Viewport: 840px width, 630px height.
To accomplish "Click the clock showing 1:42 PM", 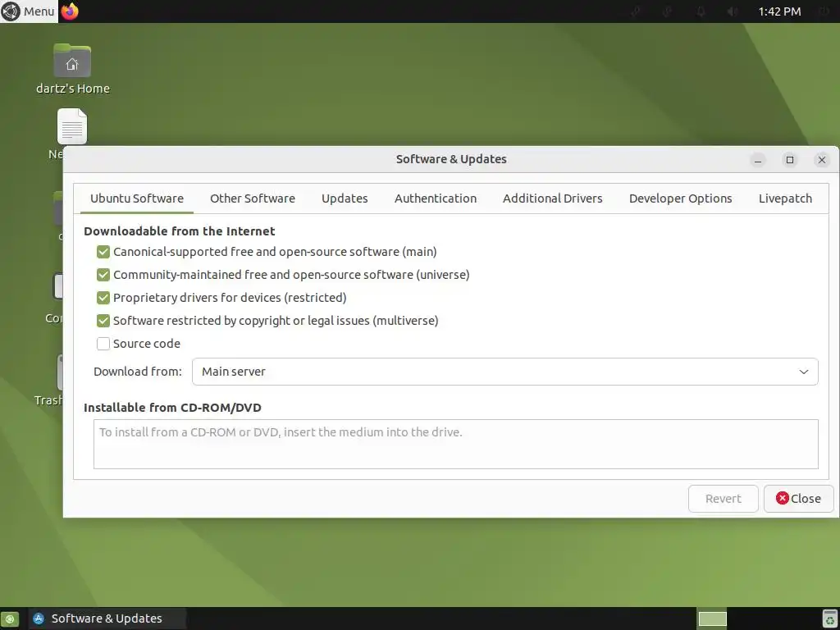I will (x=779, y=11).
